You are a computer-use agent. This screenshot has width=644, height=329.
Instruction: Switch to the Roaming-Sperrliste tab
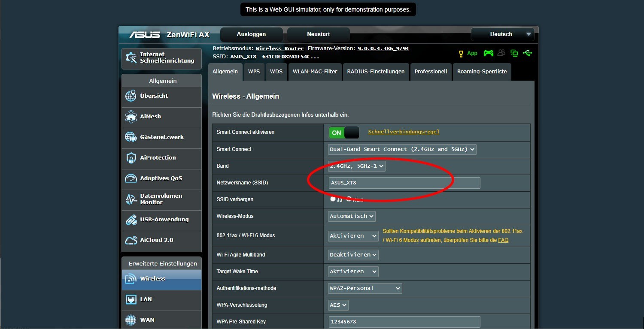(482, 72)
